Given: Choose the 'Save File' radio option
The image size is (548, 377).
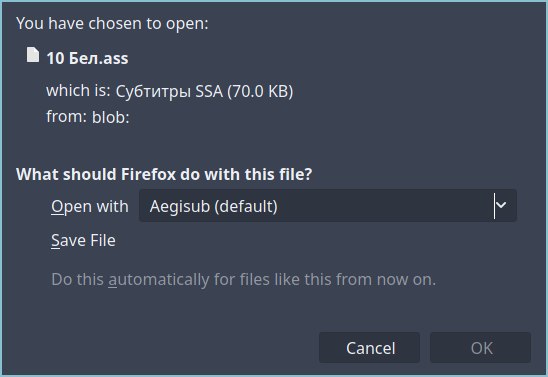Looking at the screenshot, I should tap(83, 240).
